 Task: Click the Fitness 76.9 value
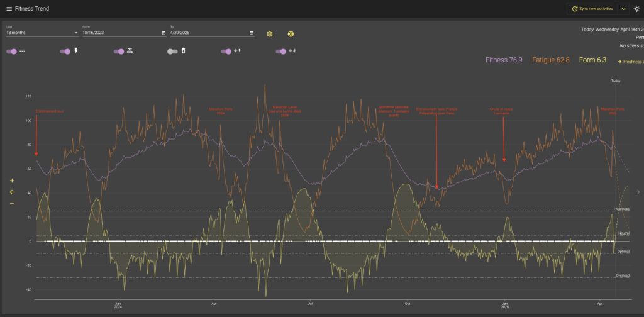504,60
